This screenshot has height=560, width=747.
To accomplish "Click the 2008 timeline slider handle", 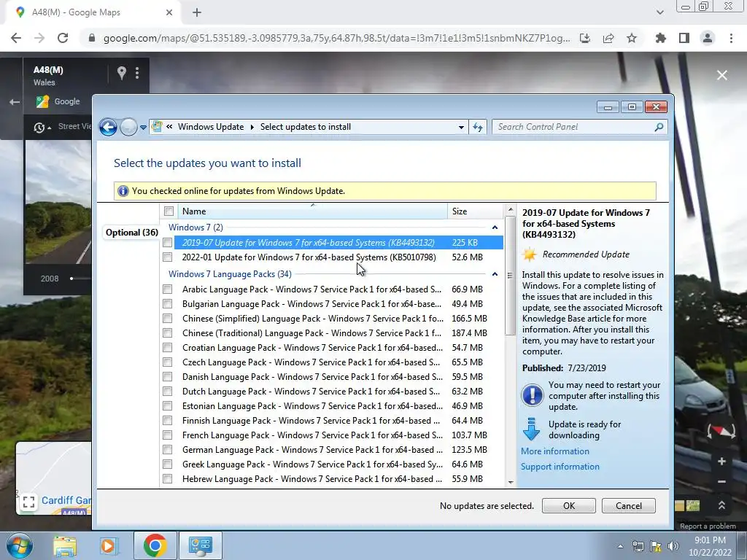I will pyautogui.click(x=71, y=279).
